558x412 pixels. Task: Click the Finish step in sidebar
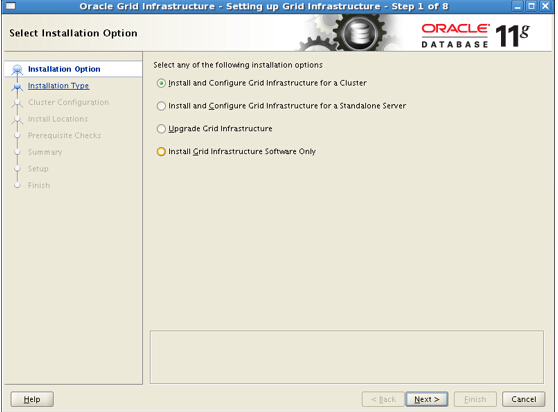point(39,185)
